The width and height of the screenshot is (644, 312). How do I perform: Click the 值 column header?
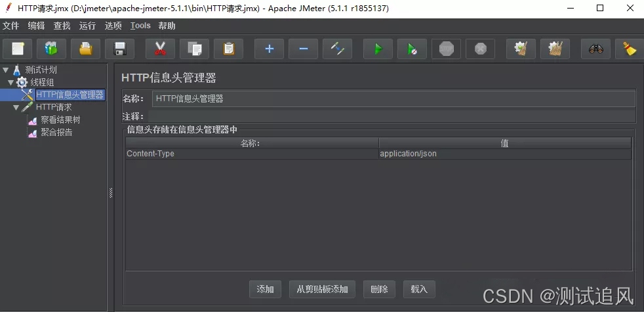pyautogui.click(x=505, y=143)
